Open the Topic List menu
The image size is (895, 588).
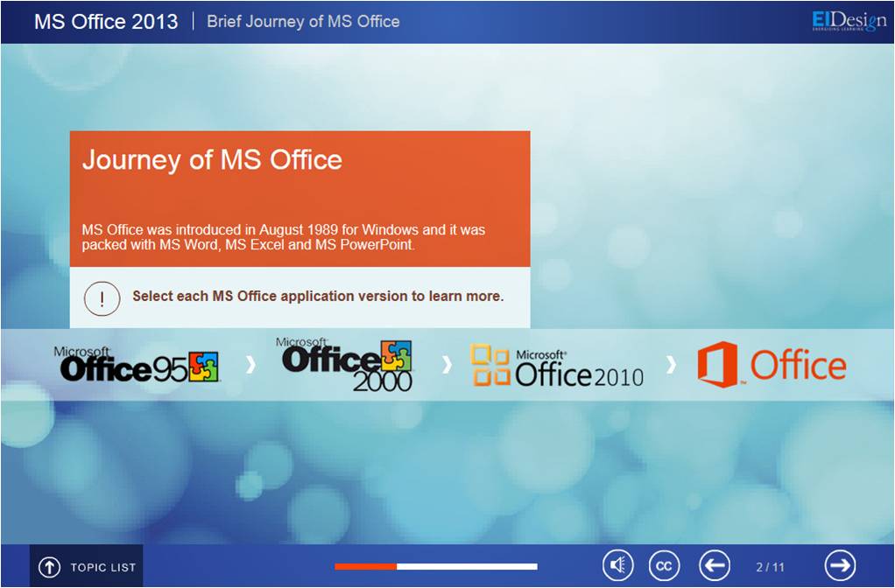pyautogui.click(x=86, y=566)
